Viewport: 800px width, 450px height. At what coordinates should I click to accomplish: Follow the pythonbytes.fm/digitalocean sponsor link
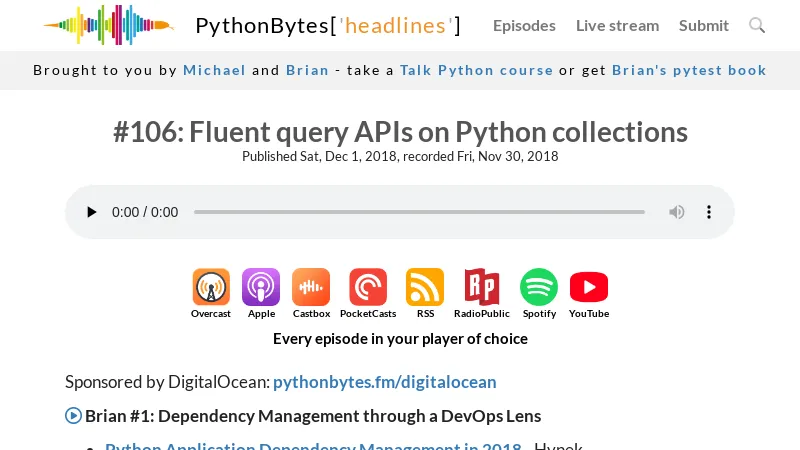pyautogui.click(x=384, y=382)
